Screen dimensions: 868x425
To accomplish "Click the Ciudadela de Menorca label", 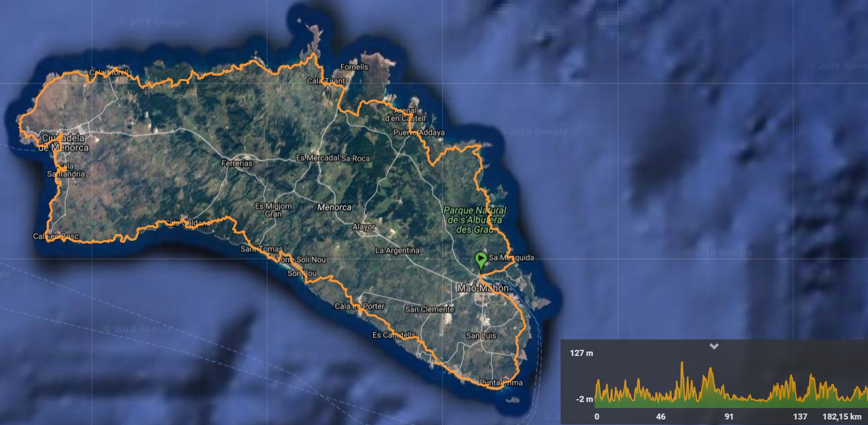I will (63, 143).
